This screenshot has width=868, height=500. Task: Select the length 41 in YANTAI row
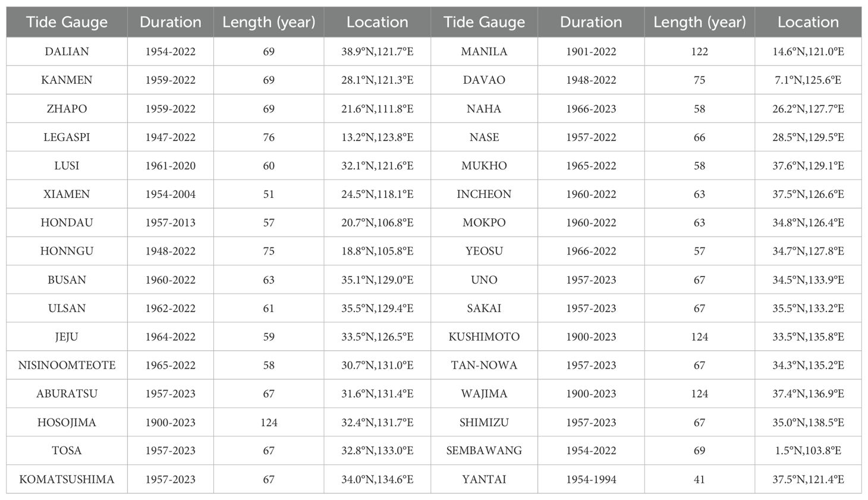click(x=699, y=479)
